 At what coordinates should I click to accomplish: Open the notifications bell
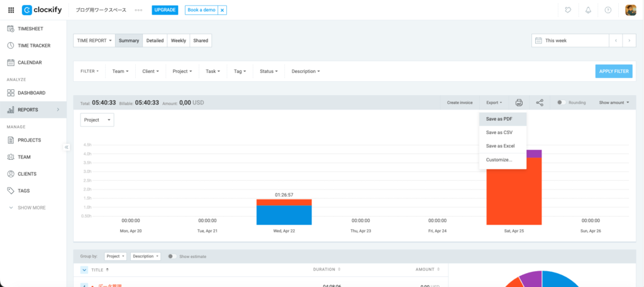(x=588, y=10)
